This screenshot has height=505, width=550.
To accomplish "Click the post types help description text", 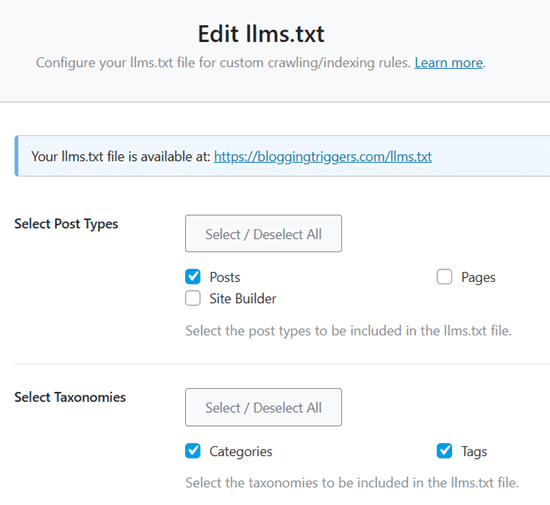I will click(x=348, y=331).
